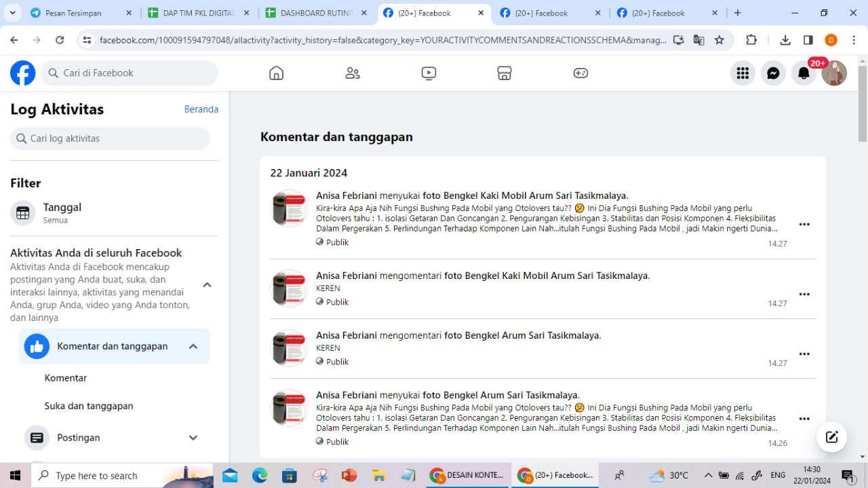Open the notifications bell with 20+ badge
Viewport: 868px width, 488px height.
[804, 73]
